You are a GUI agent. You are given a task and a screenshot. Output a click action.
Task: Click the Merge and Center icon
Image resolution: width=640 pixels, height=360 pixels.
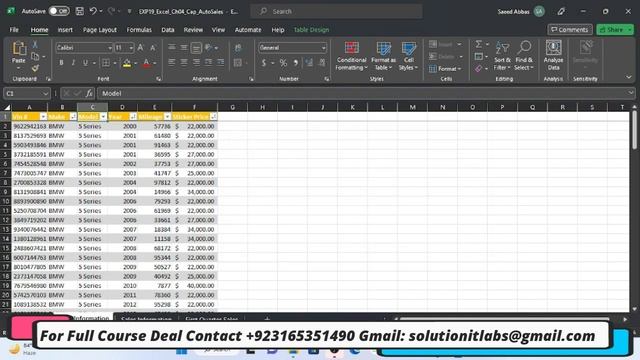[x=238, y=63]
